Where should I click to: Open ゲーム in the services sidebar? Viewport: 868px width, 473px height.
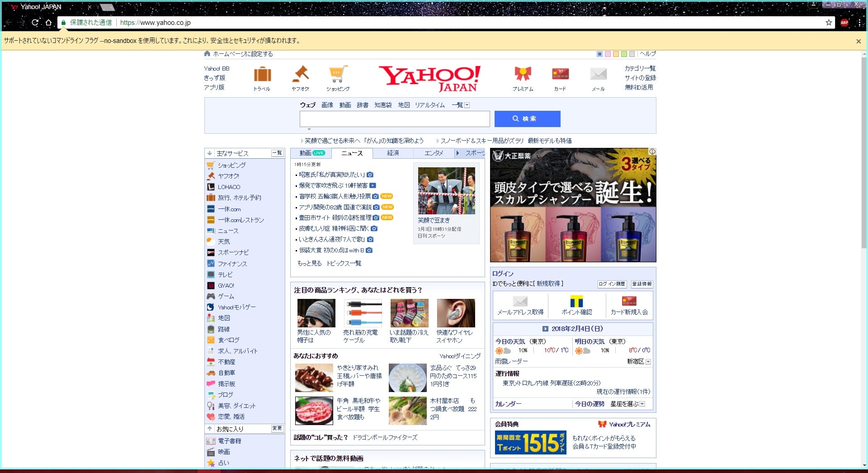[226, 297]
